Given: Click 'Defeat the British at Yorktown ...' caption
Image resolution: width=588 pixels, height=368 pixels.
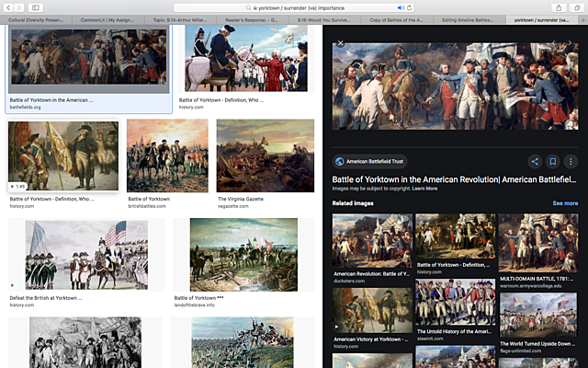Looking at the screenshot, I should click(x=45, y=298).
